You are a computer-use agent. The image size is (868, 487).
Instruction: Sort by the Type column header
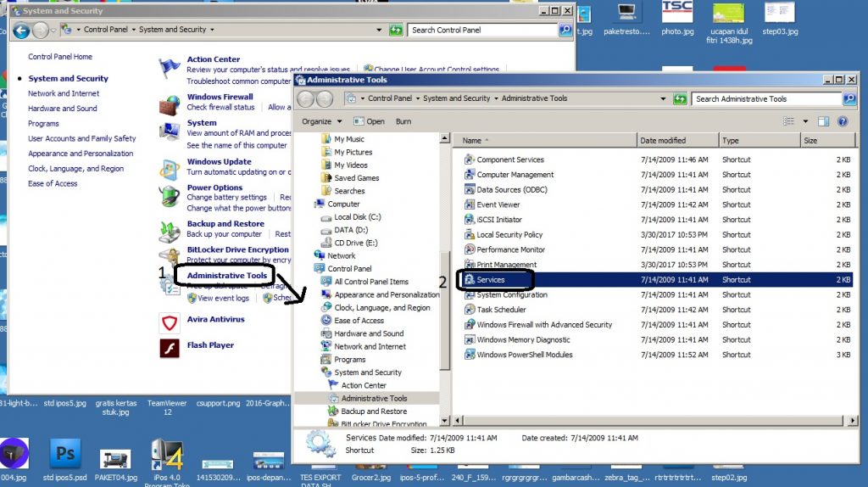pyautogui.click(x=759, y=141)
